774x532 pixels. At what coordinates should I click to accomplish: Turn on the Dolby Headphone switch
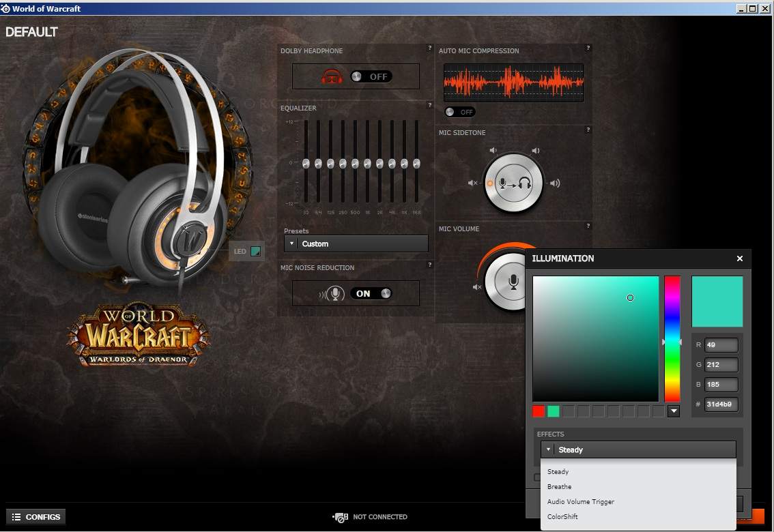371,76
